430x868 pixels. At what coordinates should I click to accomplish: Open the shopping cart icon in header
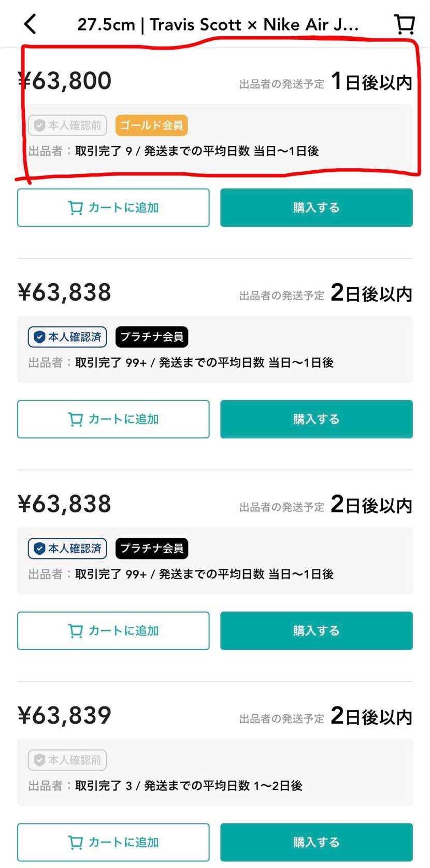point(404,24)
